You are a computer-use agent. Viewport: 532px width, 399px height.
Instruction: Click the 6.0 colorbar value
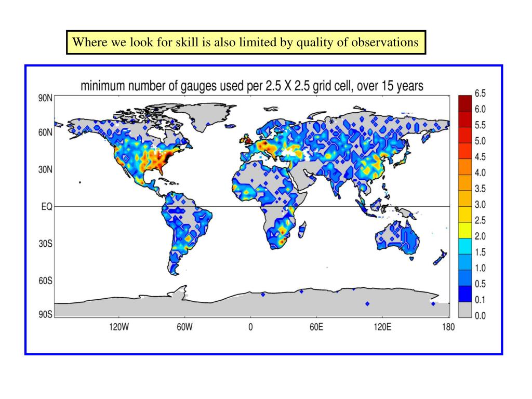point(480,109)
